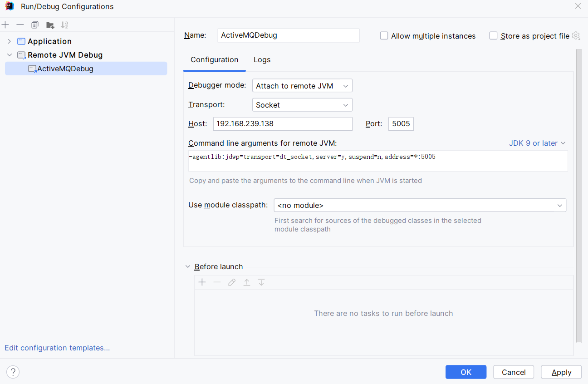Click the Name input field

pos(289,35)
